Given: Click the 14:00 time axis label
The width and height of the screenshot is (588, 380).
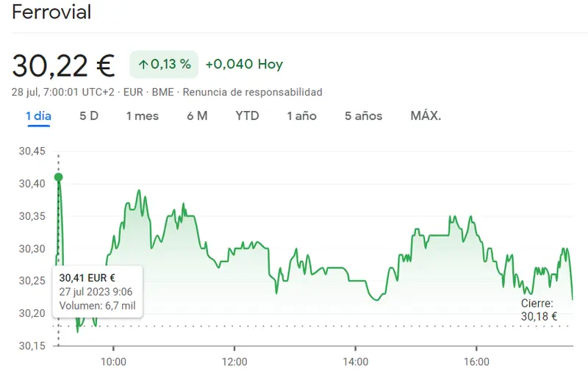Looking at the screenshot, I should click(x=356, y=362).
